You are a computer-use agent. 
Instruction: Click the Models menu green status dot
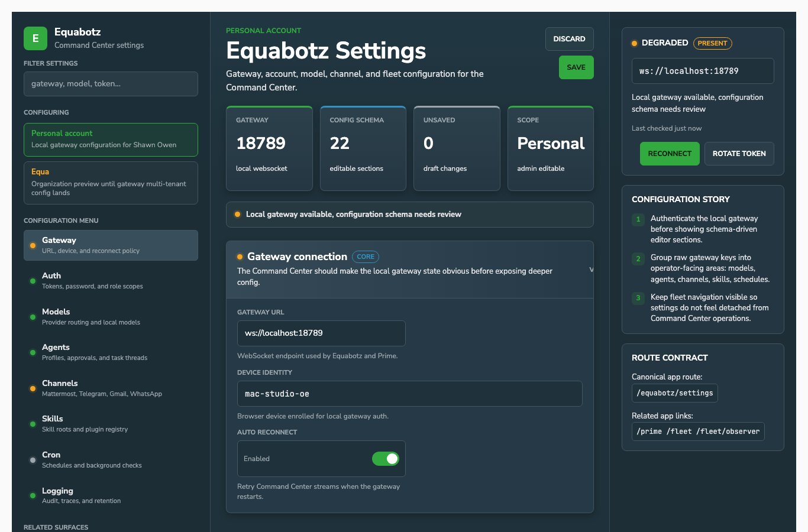point(33,317)
